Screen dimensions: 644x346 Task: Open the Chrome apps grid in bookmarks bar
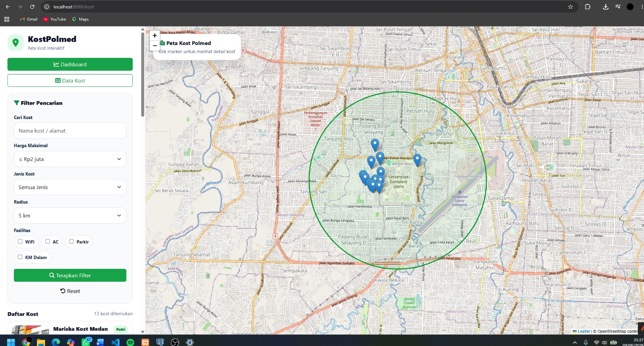click(x=7, y=19)
